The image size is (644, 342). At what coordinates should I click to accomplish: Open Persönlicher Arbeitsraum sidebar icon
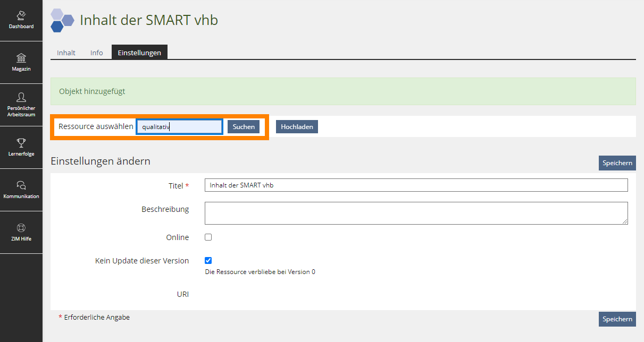click(x=21, y=97)
